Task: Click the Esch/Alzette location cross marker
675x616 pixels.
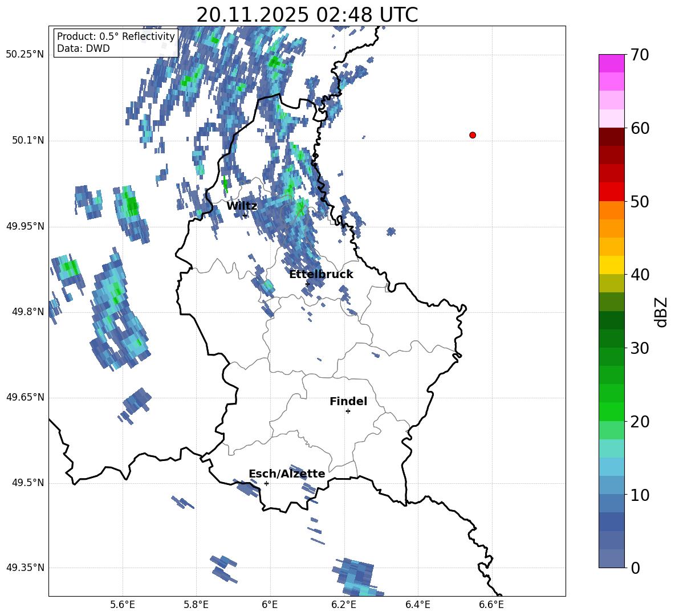Action: click(x=266, y=483)
